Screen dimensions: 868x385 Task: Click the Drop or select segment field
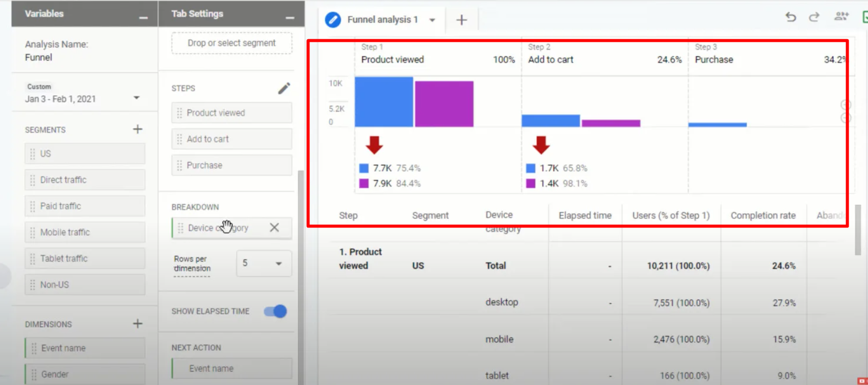pyautogui.click(x=231, y=43)
